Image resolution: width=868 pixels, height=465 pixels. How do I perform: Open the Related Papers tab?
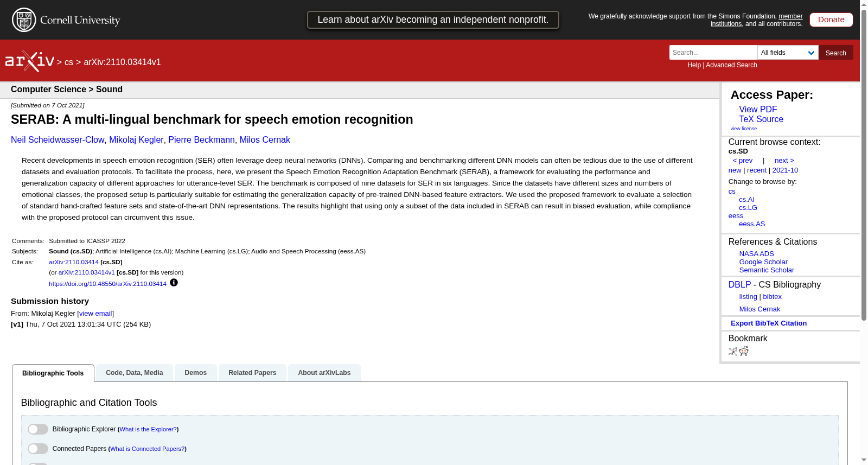tap(252, 373)
